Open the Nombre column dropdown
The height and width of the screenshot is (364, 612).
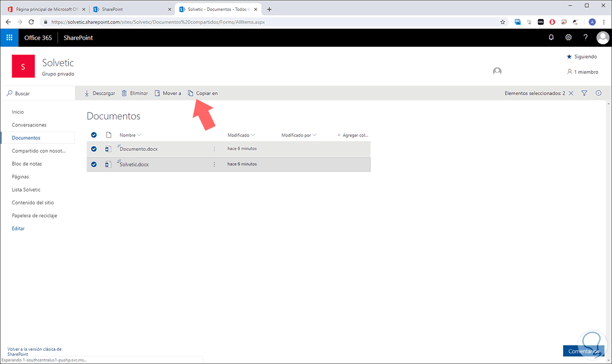click(131, 135)
